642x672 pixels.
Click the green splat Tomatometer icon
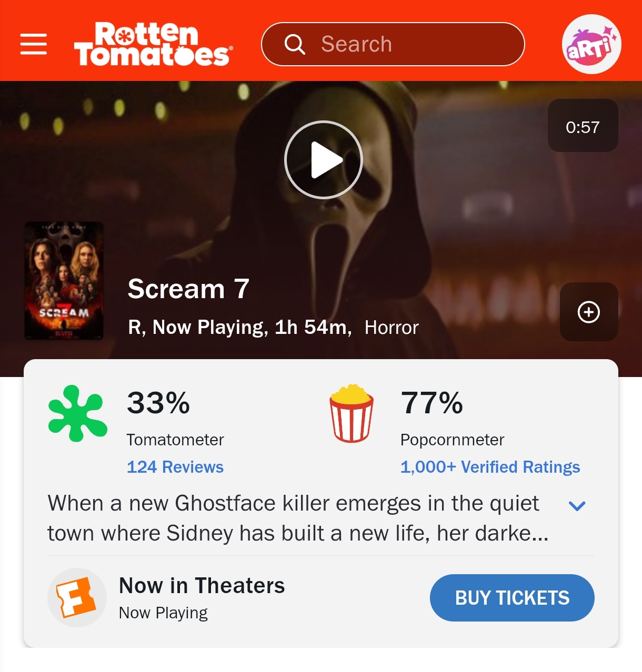coord(78,413)
